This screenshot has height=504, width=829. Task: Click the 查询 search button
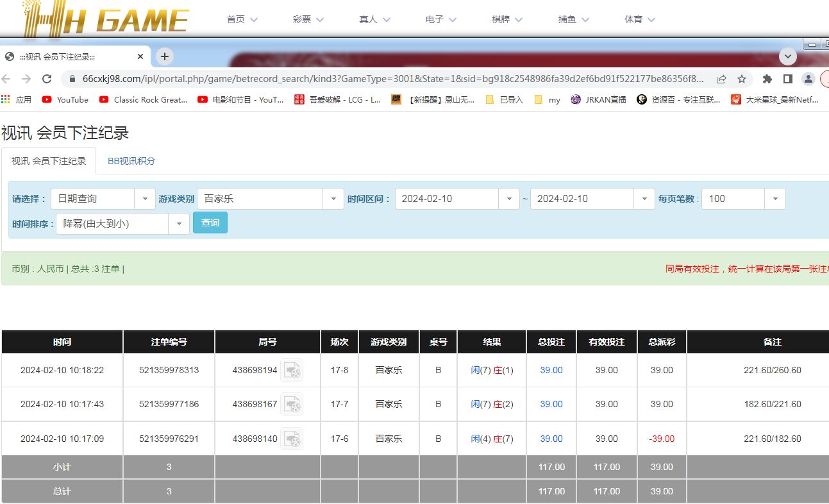tap(210, 223)
